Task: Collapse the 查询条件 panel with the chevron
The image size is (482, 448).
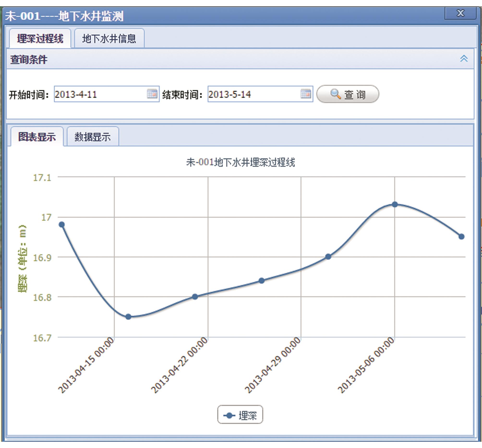Action: 464,59
